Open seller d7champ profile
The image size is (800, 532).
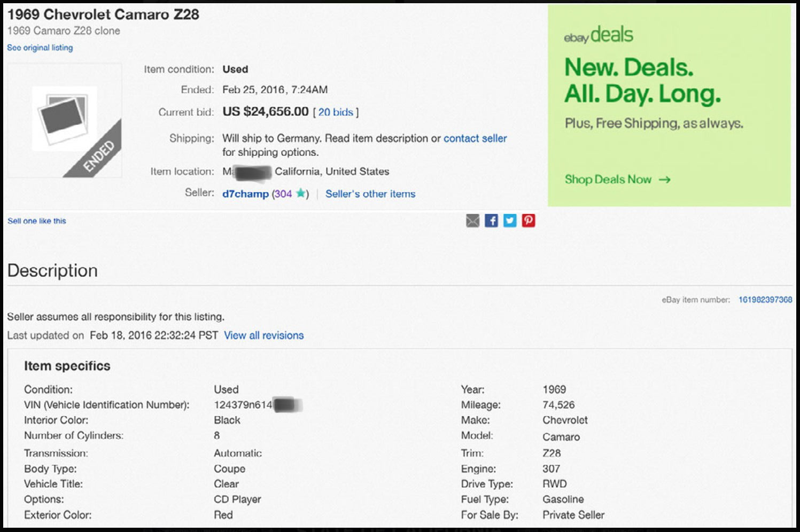point(245,194)
